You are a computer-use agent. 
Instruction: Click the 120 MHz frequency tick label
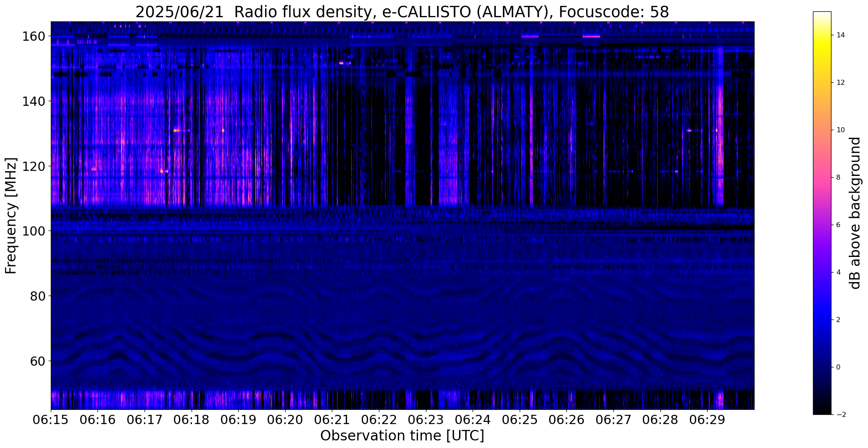coord(33,166)
